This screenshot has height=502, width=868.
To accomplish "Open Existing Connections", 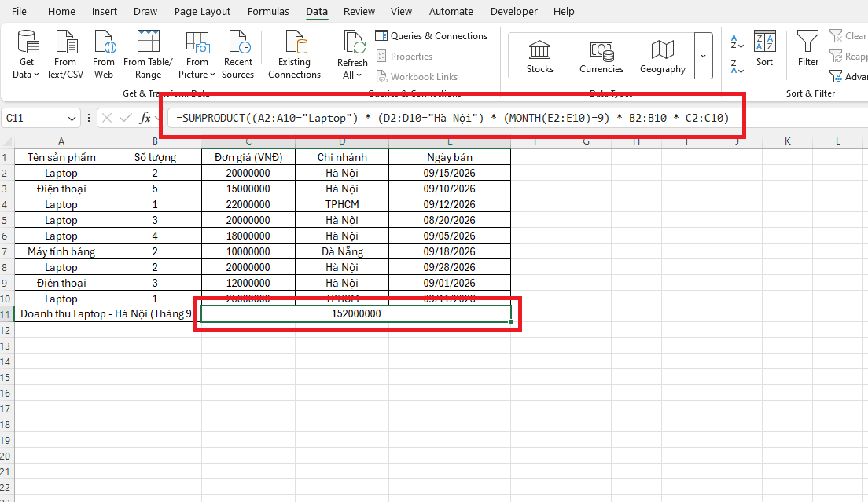I will pos(295,55).
